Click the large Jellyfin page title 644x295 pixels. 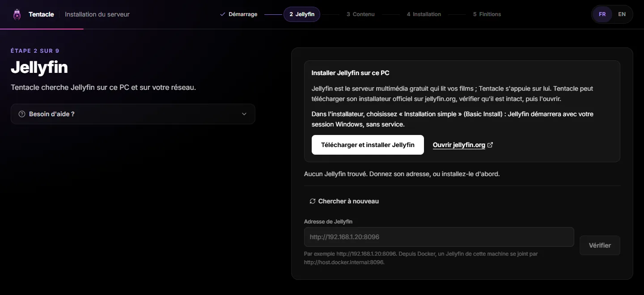point(39,67)
